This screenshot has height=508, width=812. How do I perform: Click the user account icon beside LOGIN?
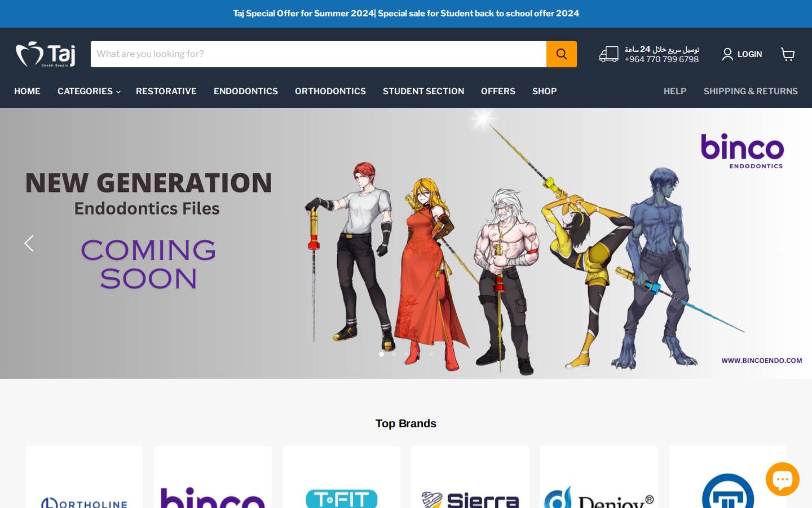[727, 54]
